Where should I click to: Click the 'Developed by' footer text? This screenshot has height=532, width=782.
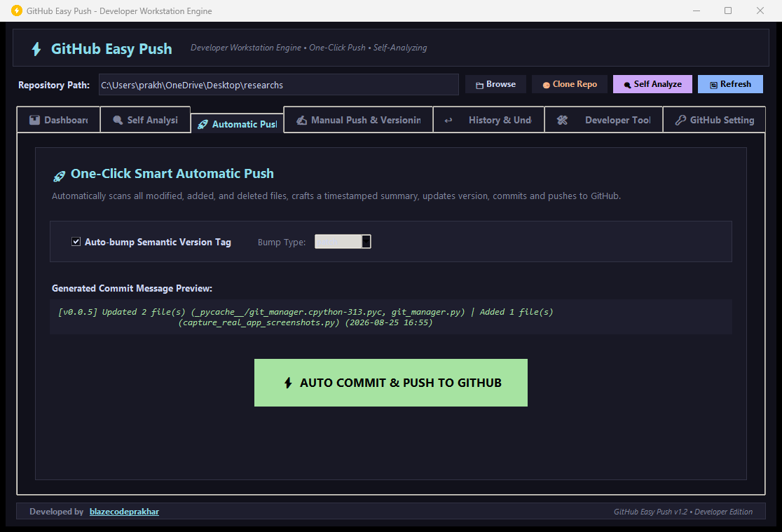click(56, 512)
